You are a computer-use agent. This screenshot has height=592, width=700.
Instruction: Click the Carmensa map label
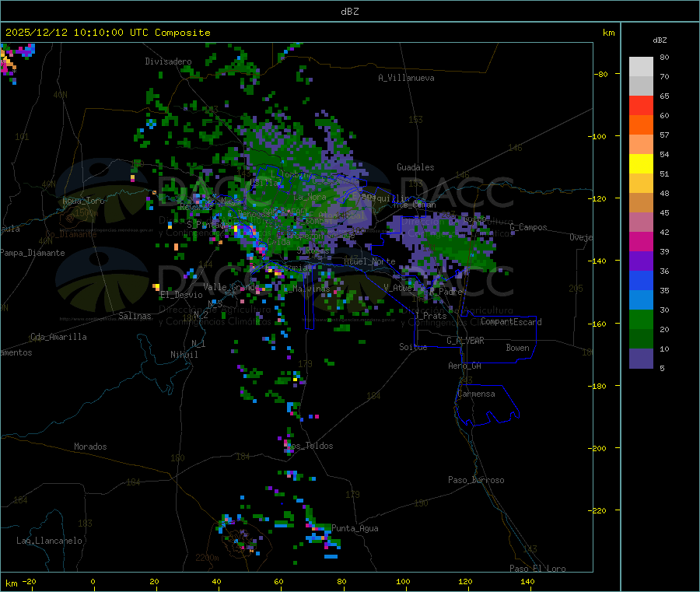[476, 394]
